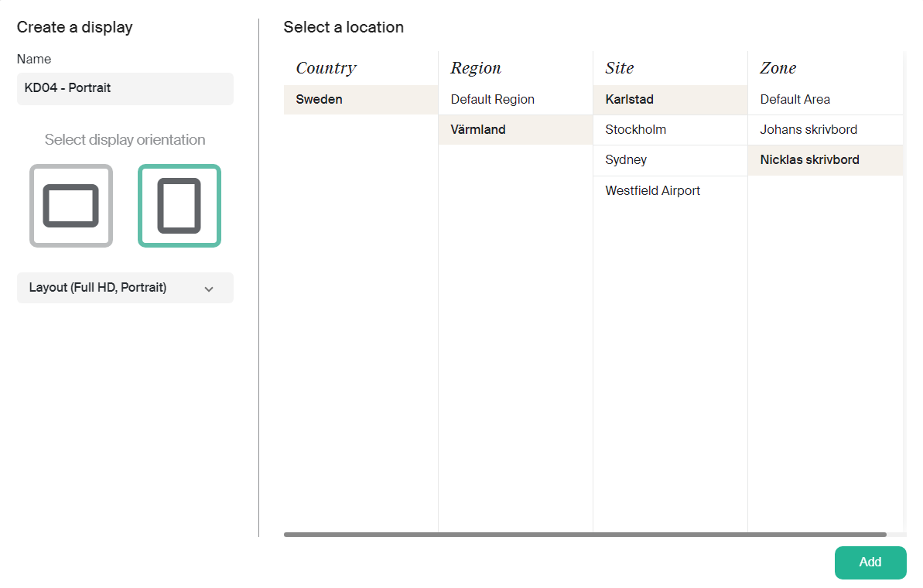
Task: Select Sydney site
Action: (671, 160)
